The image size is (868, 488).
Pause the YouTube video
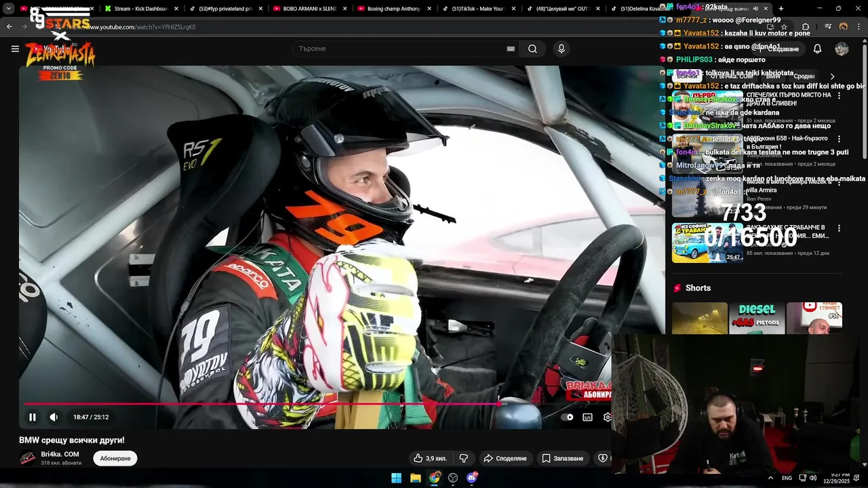point(32,417)
